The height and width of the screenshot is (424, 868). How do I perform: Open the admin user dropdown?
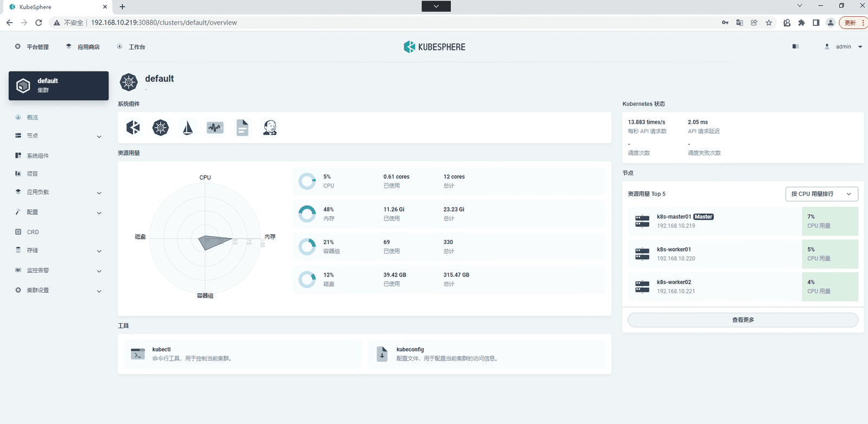point(844,47)
